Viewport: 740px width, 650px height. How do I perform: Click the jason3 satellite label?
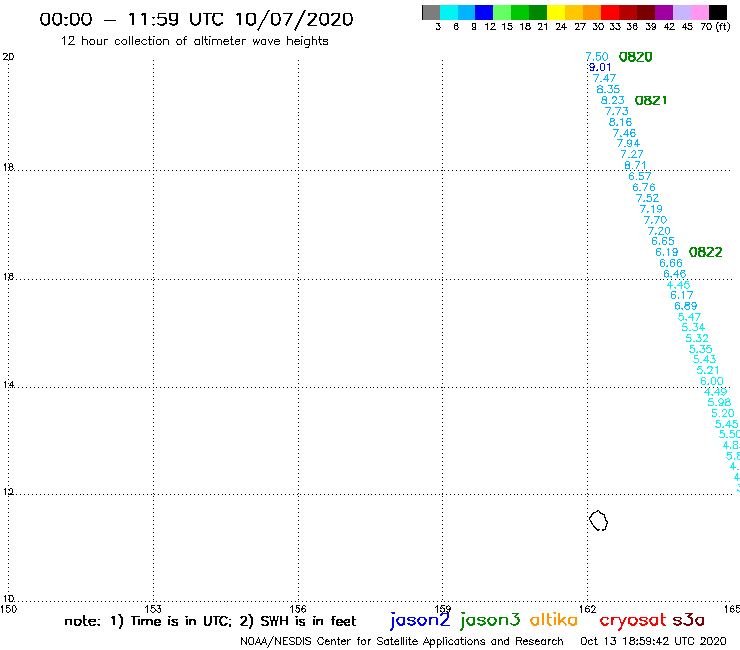tap(490, 620)
